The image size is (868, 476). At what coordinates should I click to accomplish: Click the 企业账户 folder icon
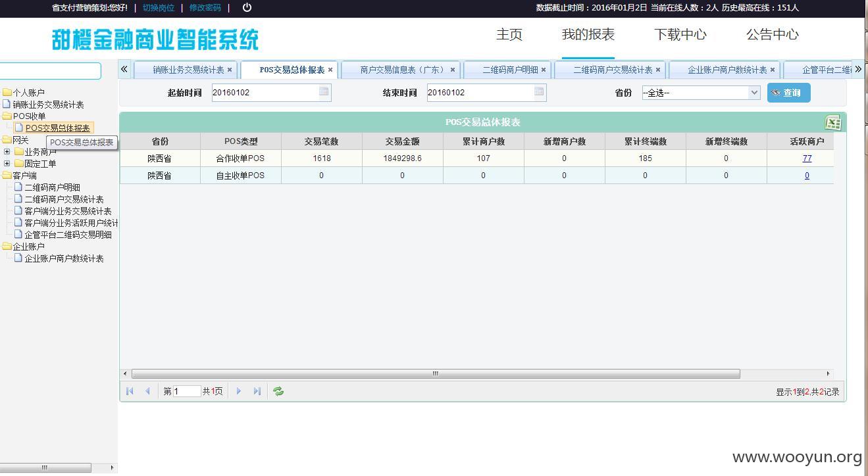coord(7,247)
